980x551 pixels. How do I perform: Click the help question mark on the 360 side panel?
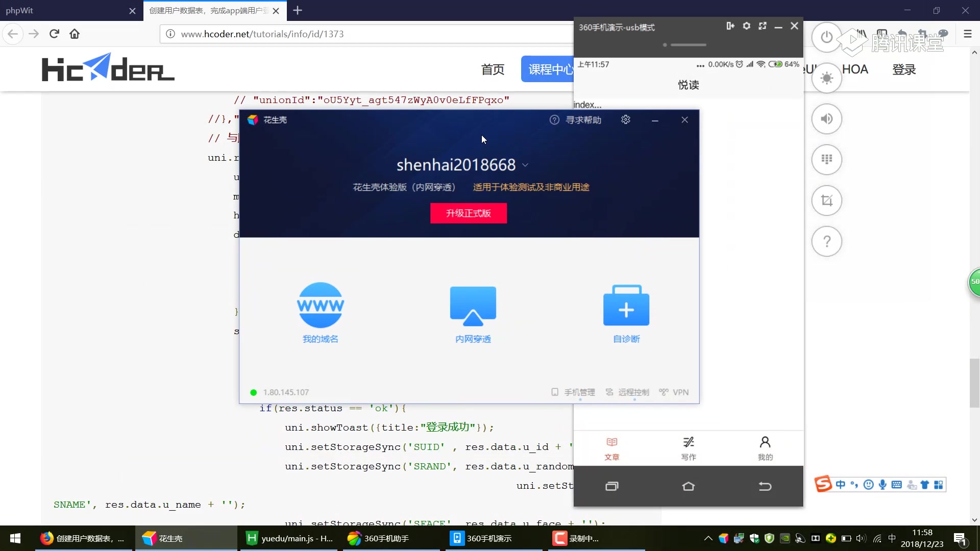826,241
